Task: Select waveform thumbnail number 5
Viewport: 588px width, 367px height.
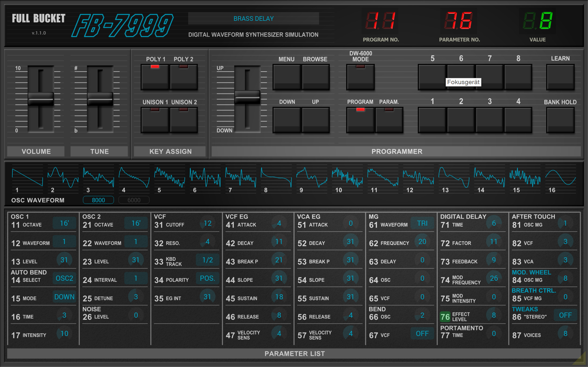Action: 170,177
